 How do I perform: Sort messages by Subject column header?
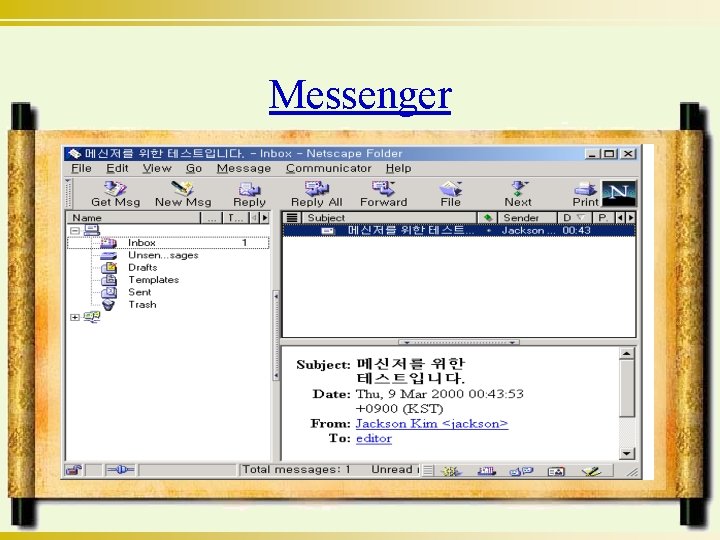389,218
